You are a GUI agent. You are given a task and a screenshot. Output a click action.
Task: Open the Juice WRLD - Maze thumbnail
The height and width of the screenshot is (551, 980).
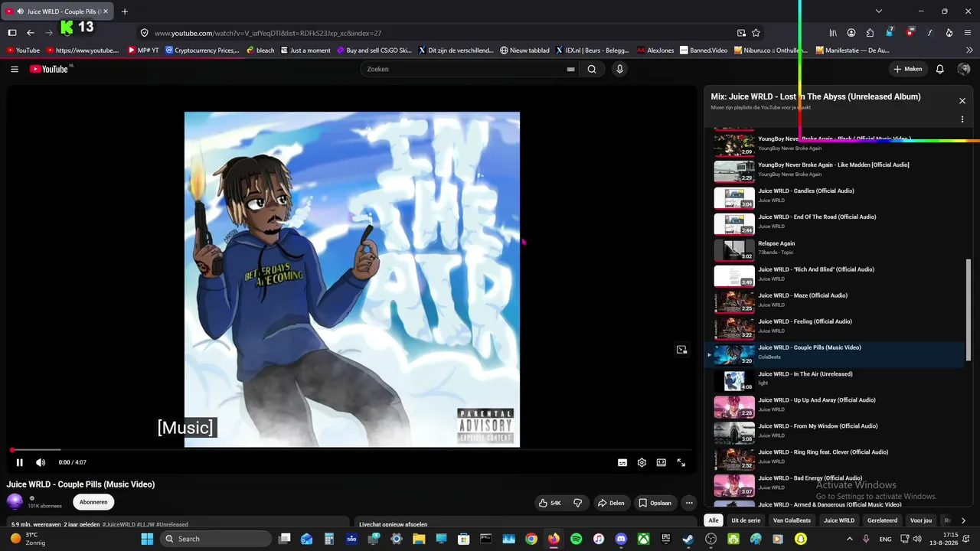(x=734, y=302)
